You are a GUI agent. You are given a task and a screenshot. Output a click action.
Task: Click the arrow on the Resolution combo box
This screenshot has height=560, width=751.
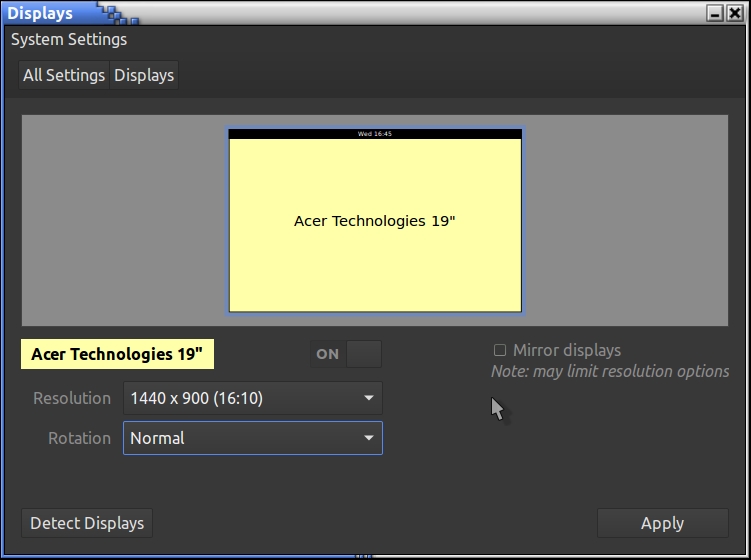368,398
